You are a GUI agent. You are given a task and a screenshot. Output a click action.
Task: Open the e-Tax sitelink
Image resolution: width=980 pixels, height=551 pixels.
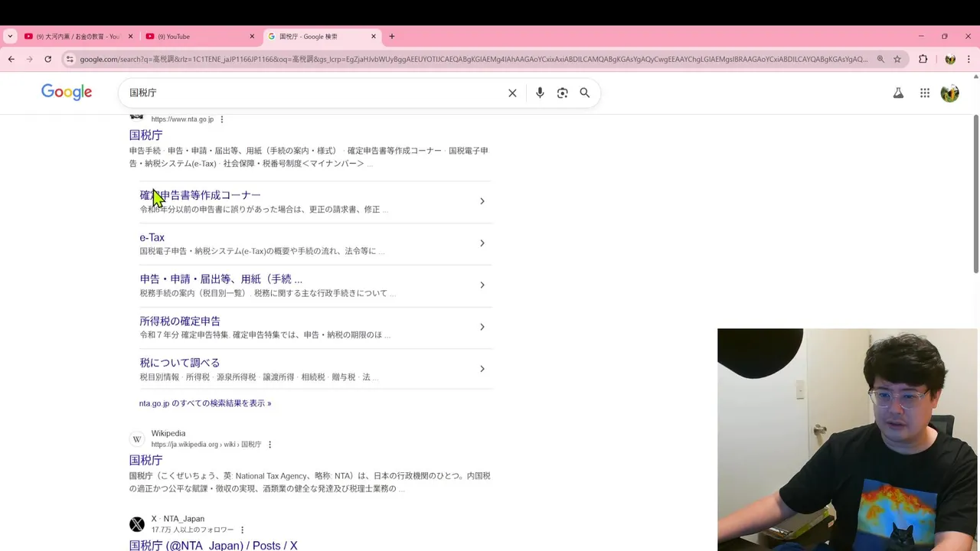[x=152, y=237]
